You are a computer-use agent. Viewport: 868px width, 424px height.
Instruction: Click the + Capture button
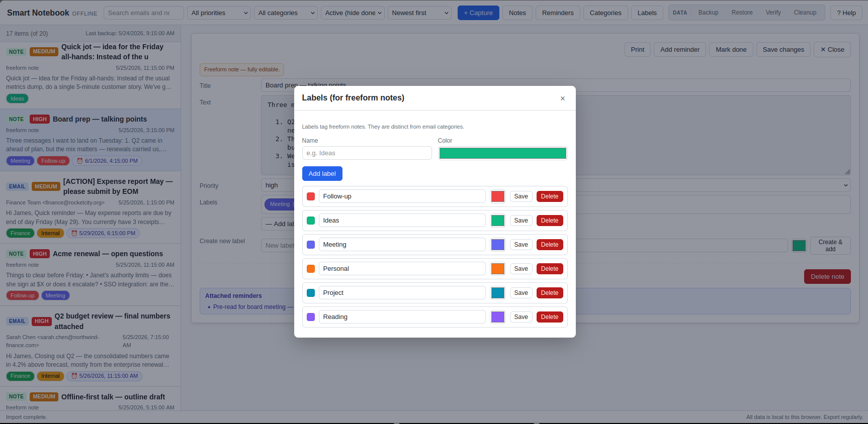pyautogui.click(x=478, y=13)
